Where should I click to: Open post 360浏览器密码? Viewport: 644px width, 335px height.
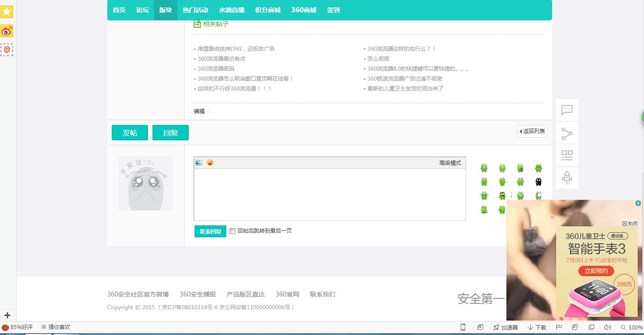[x=216, y=68]
